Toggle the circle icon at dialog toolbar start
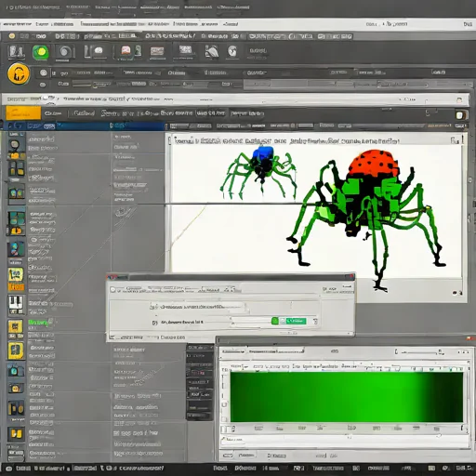The image size is (476, 476). pyautogui.click(x=112, y=290)
